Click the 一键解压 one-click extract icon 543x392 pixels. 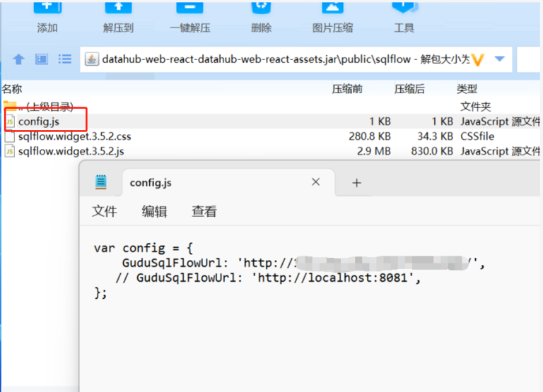click(x=189, y=8)
